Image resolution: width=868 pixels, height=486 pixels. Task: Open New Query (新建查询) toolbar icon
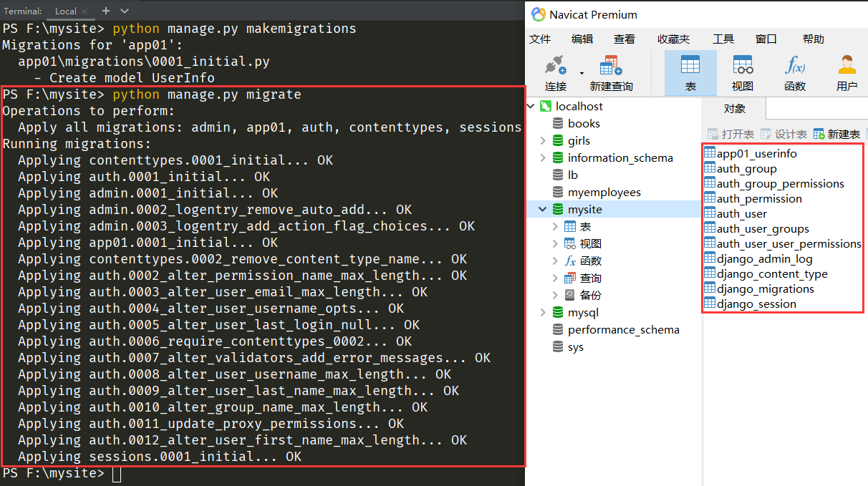(611, 66)
